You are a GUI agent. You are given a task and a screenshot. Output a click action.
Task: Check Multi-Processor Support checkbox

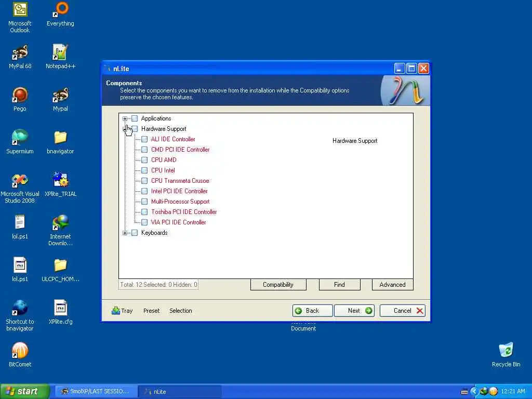144,202
